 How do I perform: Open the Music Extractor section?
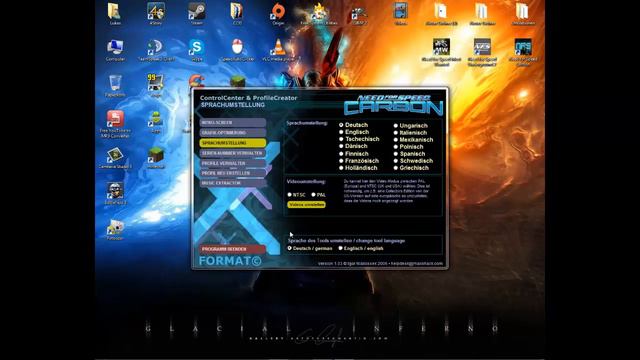[x=233, y=183]
